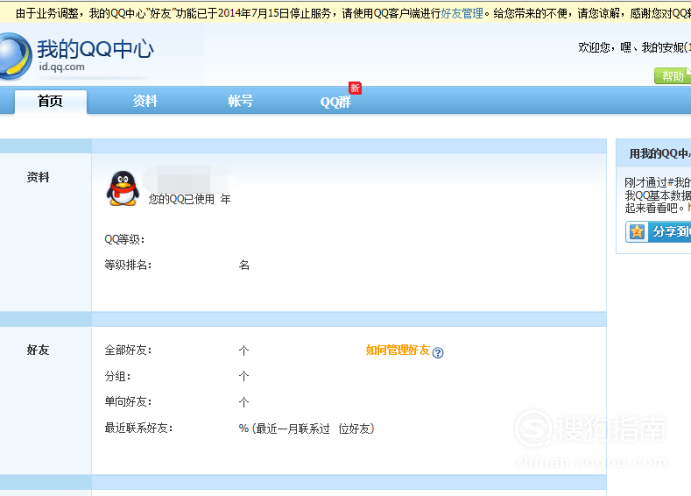Click the 分组 label
Image resolution: width=691 pixels, height=496 pixels.
tap(118, 376)
